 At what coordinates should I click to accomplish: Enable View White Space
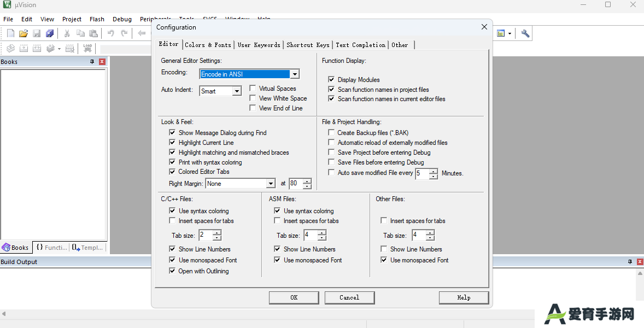pos(253,98)
